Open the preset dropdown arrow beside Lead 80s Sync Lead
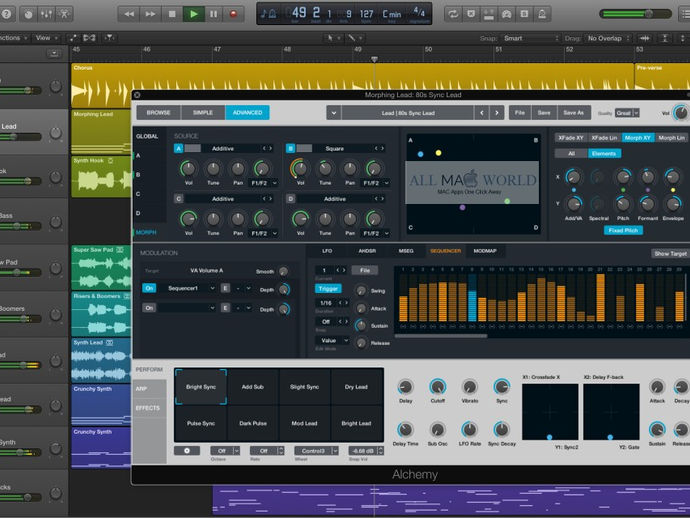The height and width of the screenshot is (518, 690). [334, 113]
